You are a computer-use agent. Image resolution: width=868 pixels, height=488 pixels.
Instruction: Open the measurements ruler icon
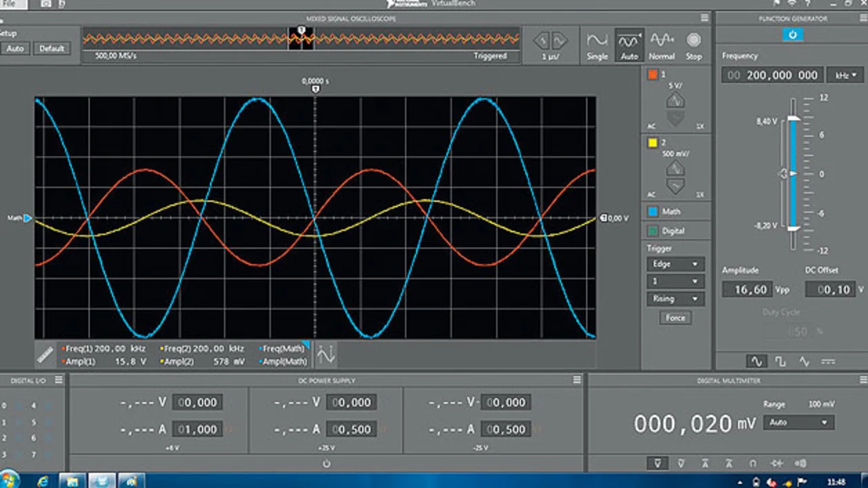[x=45, y=355]
